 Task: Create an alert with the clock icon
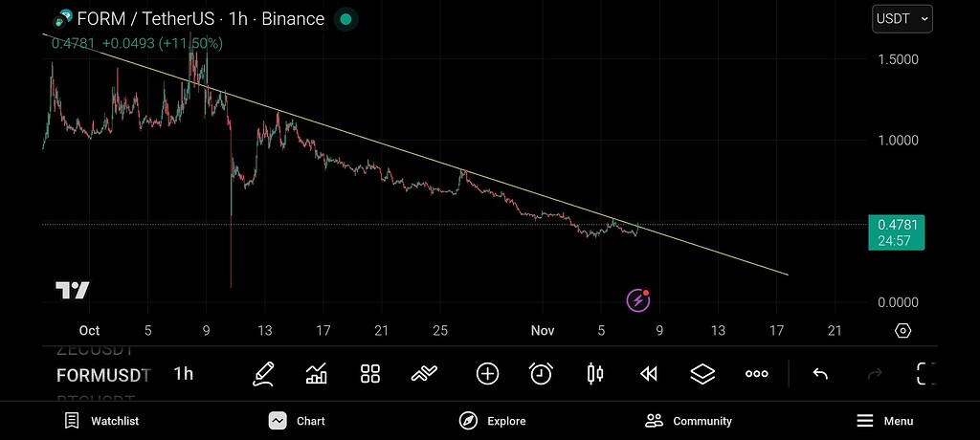tap(541, 374)
